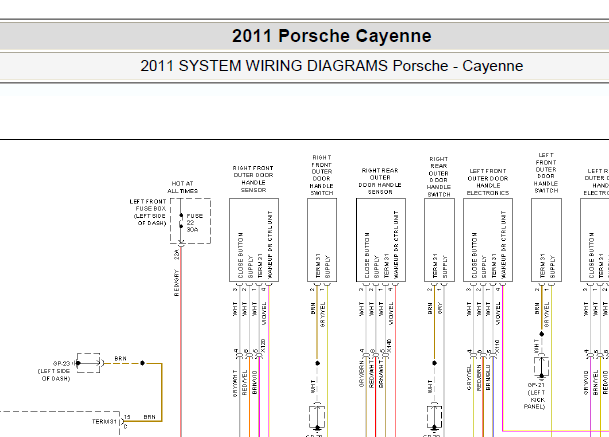This screenshot has height=437, width=609.
Task: Click the right rear outer door handle switch box
Action: pos(439,240)
